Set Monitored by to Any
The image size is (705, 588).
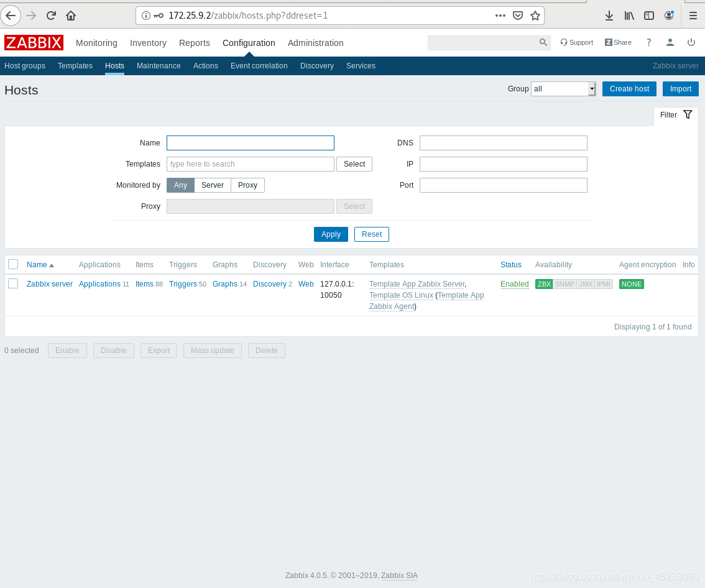180,185
